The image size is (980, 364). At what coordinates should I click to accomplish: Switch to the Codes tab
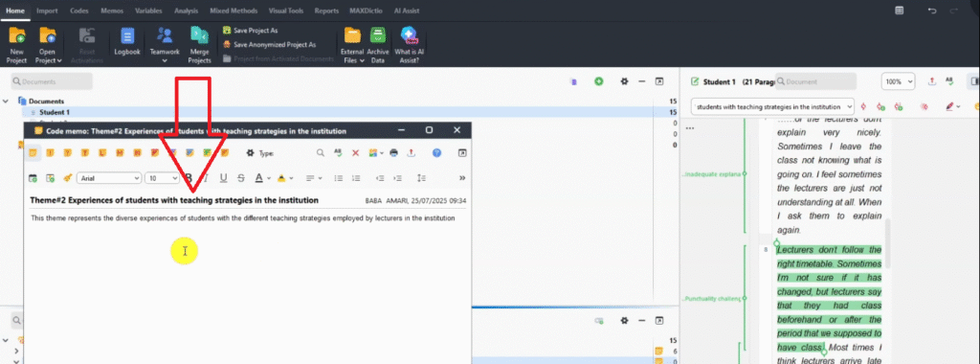tap(78, 11)
